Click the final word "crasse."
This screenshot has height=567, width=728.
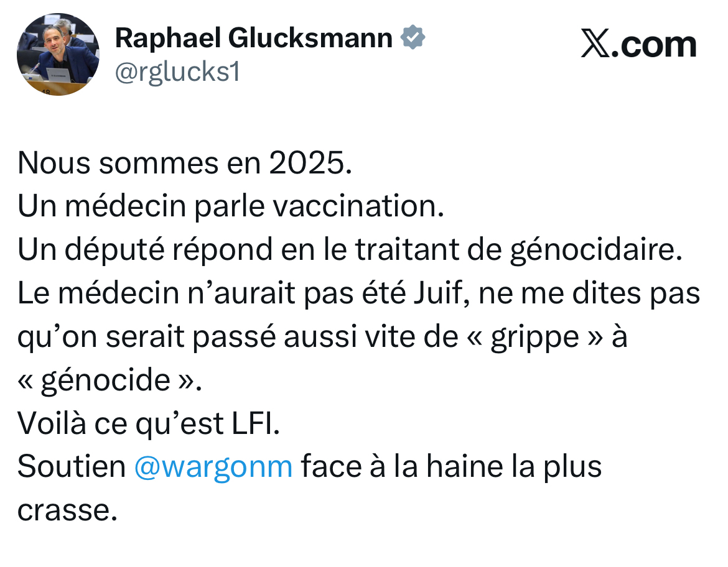[x=67, y=510]
